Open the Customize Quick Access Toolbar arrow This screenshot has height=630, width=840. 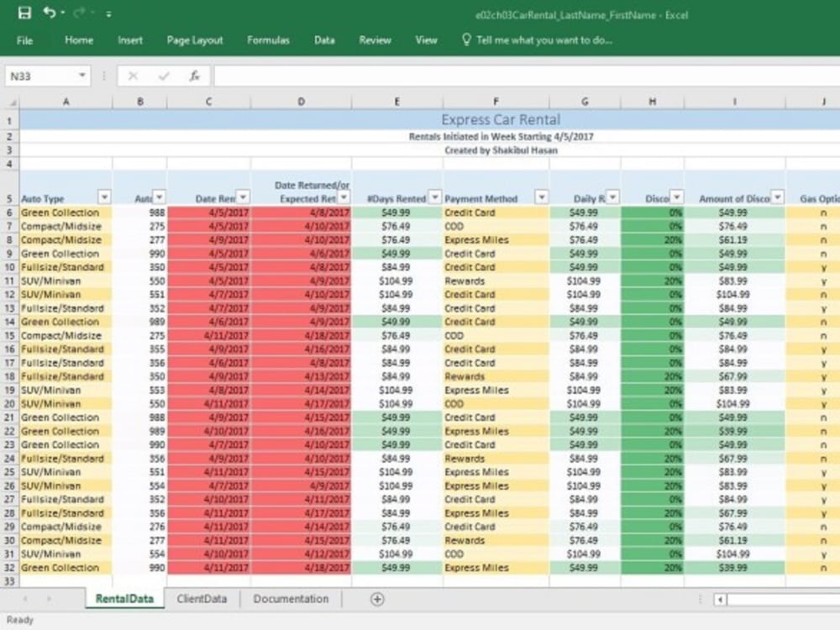pyautogui.click(x=108, y=14)
